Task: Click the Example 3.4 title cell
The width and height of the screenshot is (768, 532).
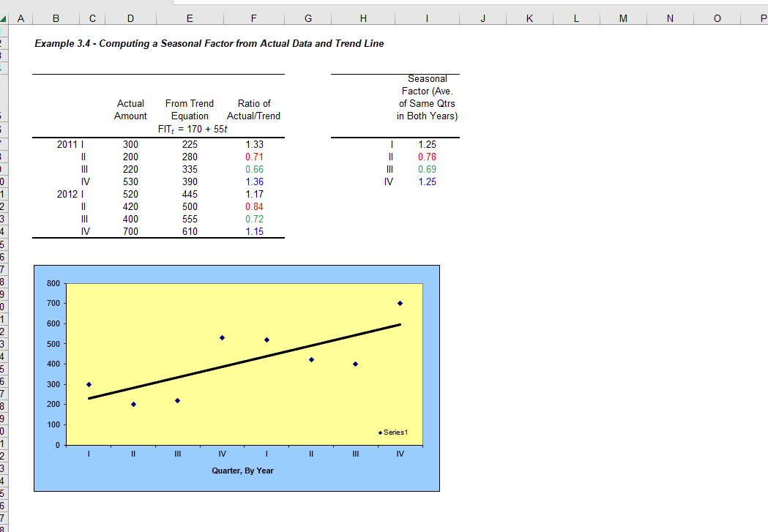Action: click(x=209, y=44)
